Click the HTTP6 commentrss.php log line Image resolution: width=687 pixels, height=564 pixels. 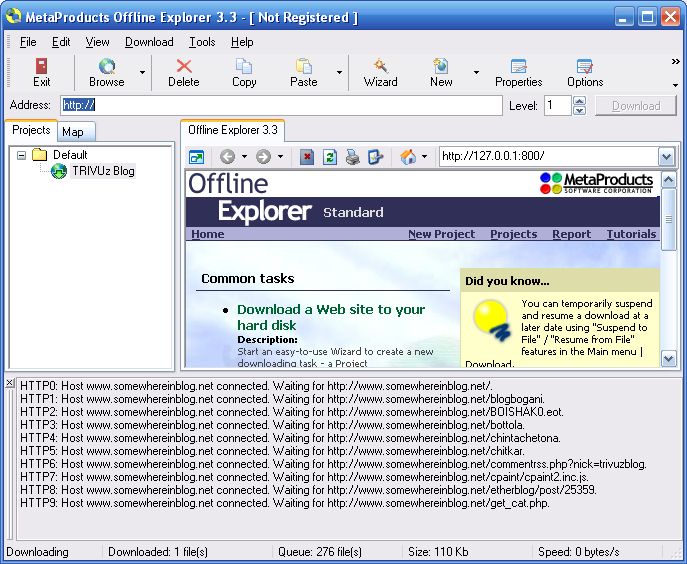333,464
